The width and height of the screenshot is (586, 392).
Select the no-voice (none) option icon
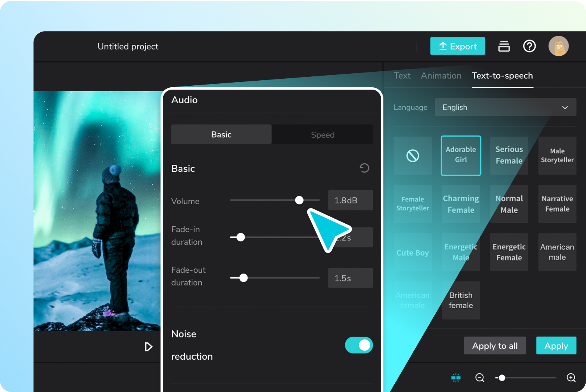413,156
